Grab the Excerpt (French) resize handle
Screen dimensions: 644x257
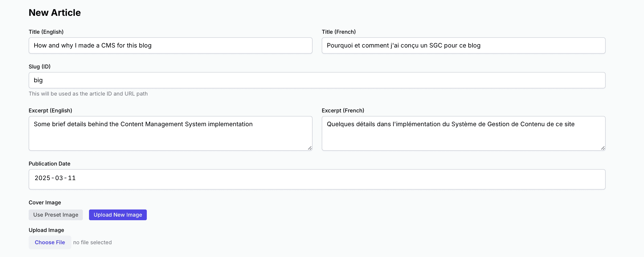pos(603,148)
